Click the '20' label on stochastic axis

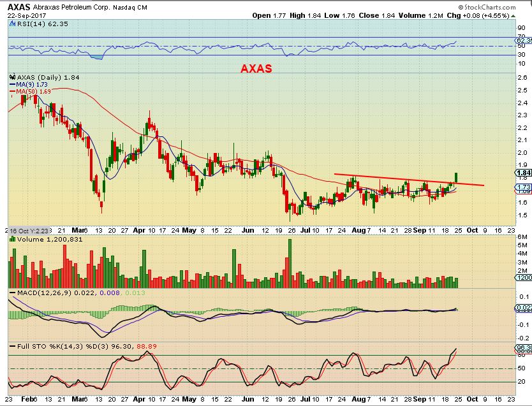(x=522, y=382)
